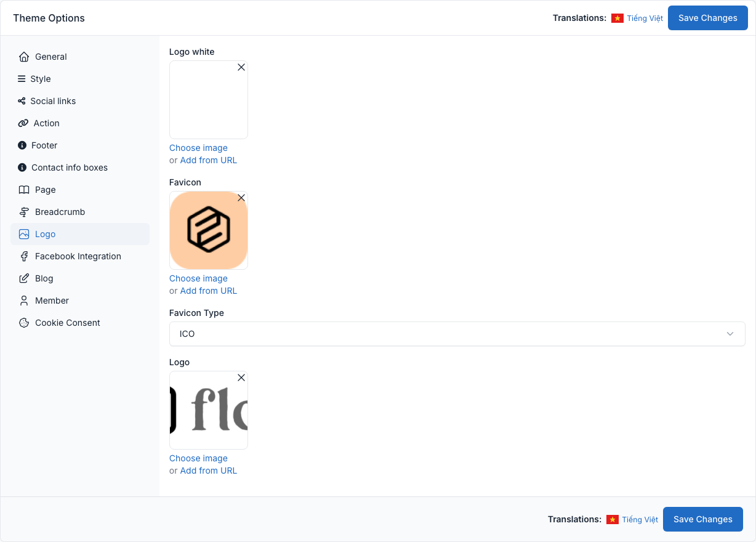
Task: Click the picture icon beside Logo menu item
Action: [24, 234]
